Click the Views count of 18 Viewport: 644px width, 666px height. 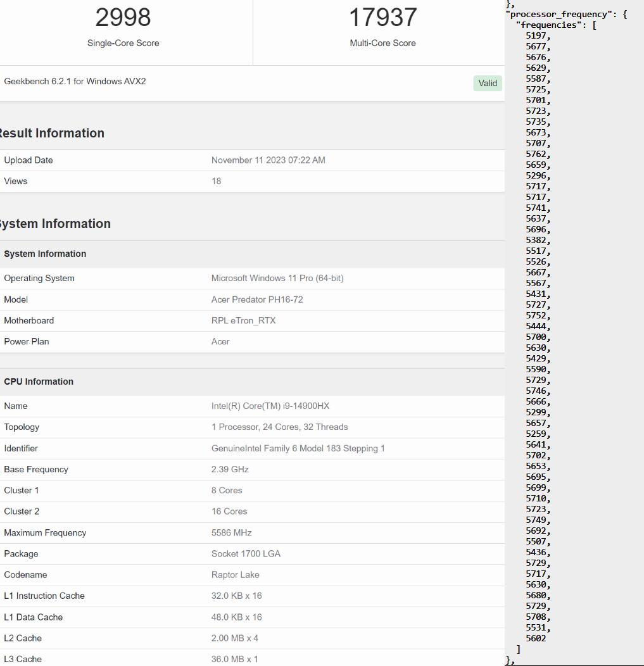tap(216, 181)
